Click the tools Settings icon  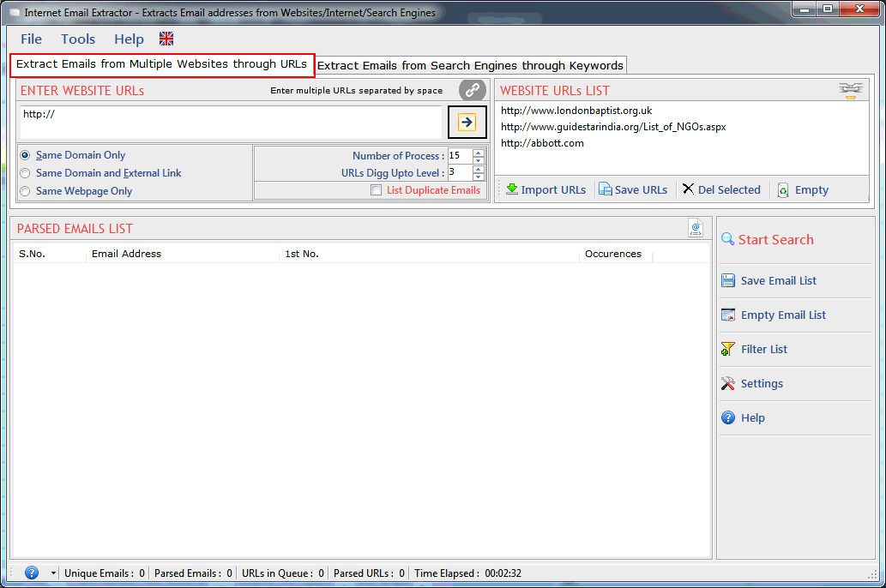(x=728, y=383)
